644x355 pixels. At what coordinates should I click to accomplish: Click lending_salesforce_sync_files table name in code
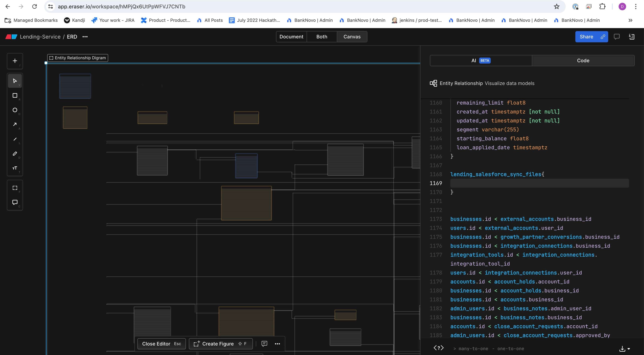496,174
